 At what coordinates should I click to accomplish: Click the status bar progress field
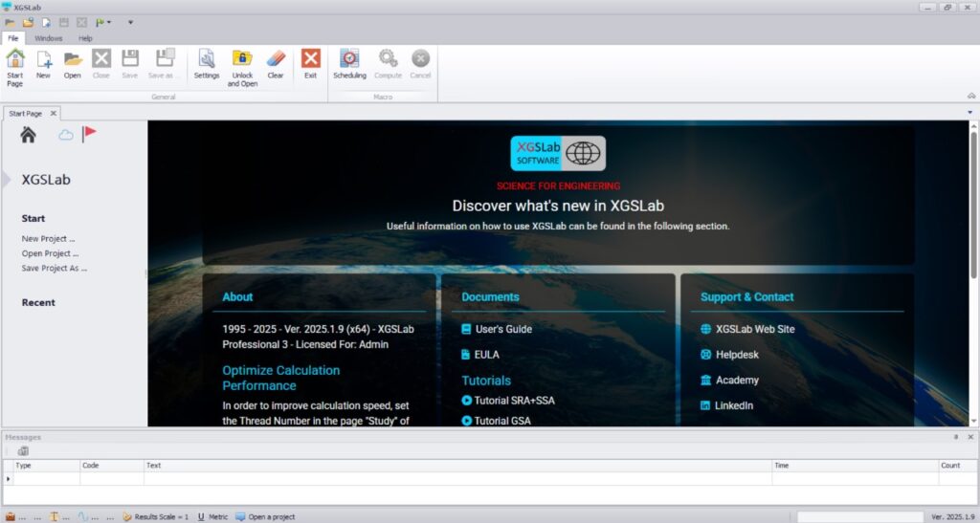click(860, 516)
